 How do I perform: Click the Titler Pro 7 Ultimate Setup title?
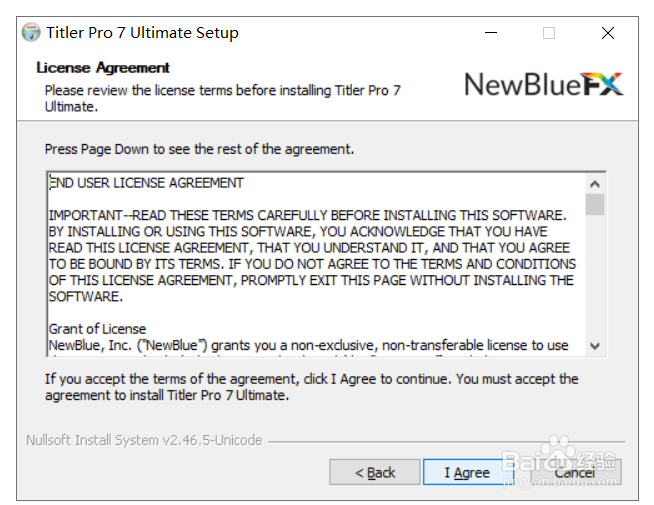pyautogui.click(x=142, y=33)
